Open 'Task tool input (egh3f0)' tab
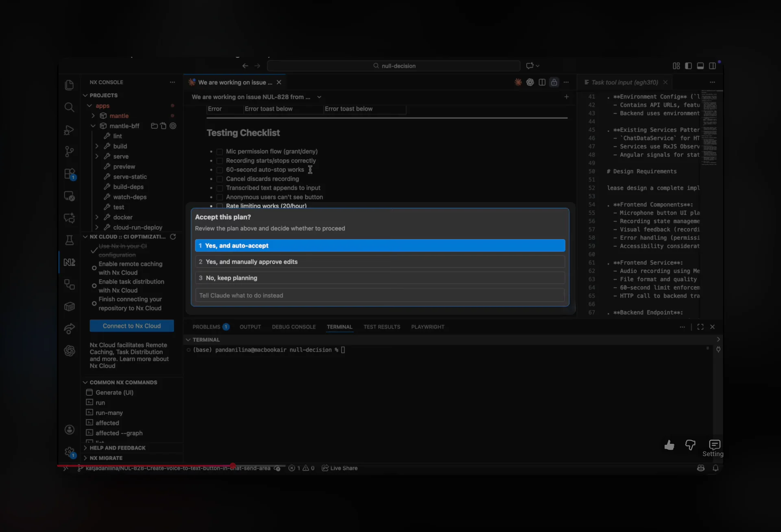781x532 pixels. click(624, 82)
